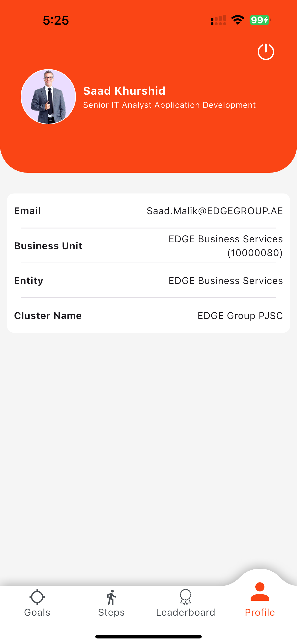Tap the walking Steps icon
Viewport: 297px width, 644px height.
111,597
